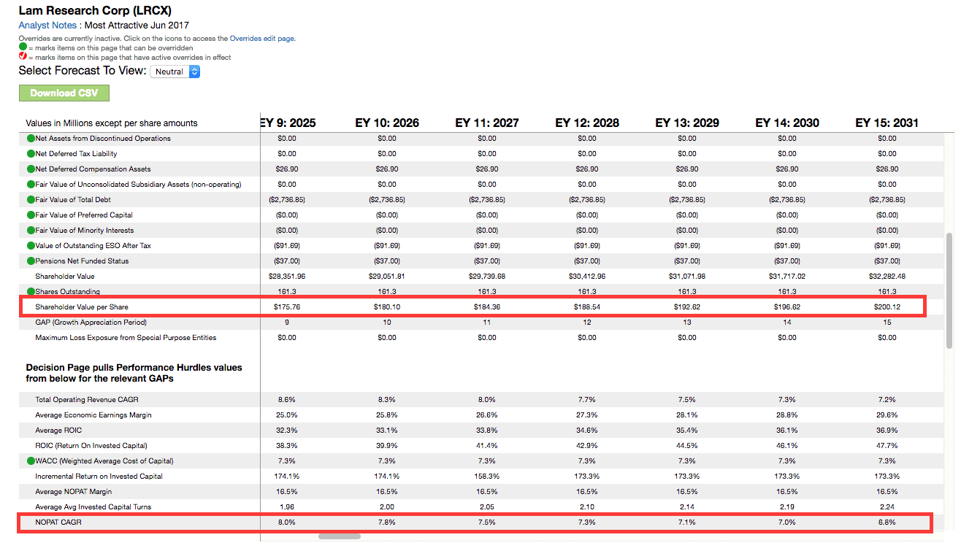Click override icon for Shares Outstanding
Image resolution: width=980 pixels, height=559 pixels.
click(31, 292)
